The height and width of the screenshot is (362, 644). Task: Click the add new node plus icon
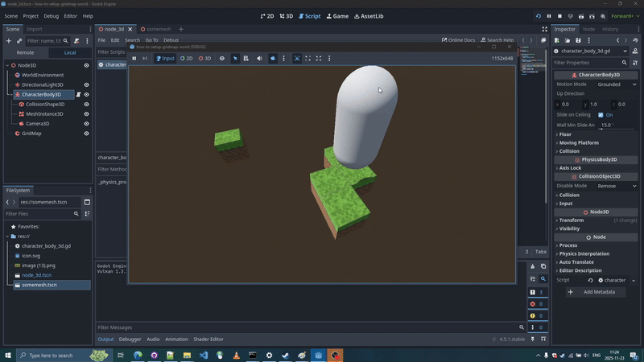tap(9, 40)
